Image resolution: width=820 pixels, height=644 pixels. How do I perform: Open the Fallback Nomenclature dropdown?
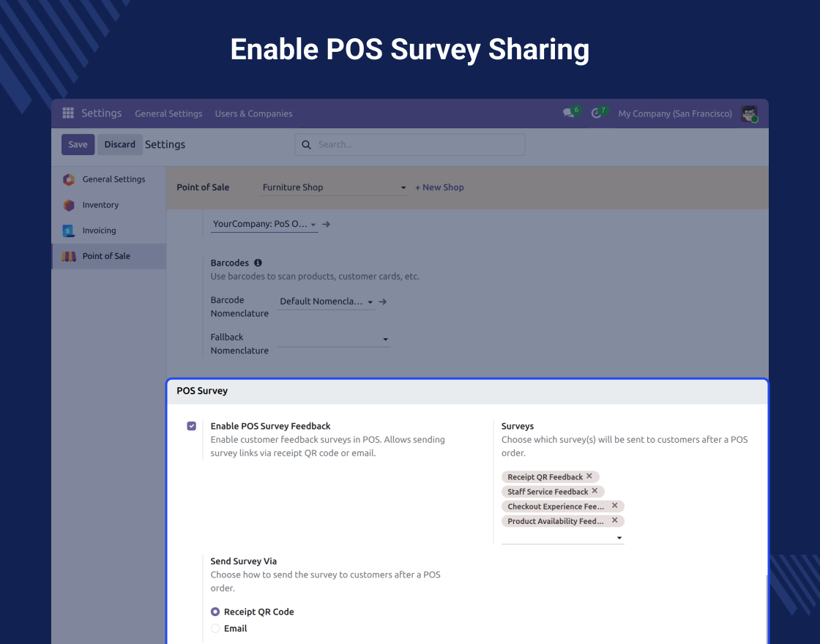[x=334, y=339]
